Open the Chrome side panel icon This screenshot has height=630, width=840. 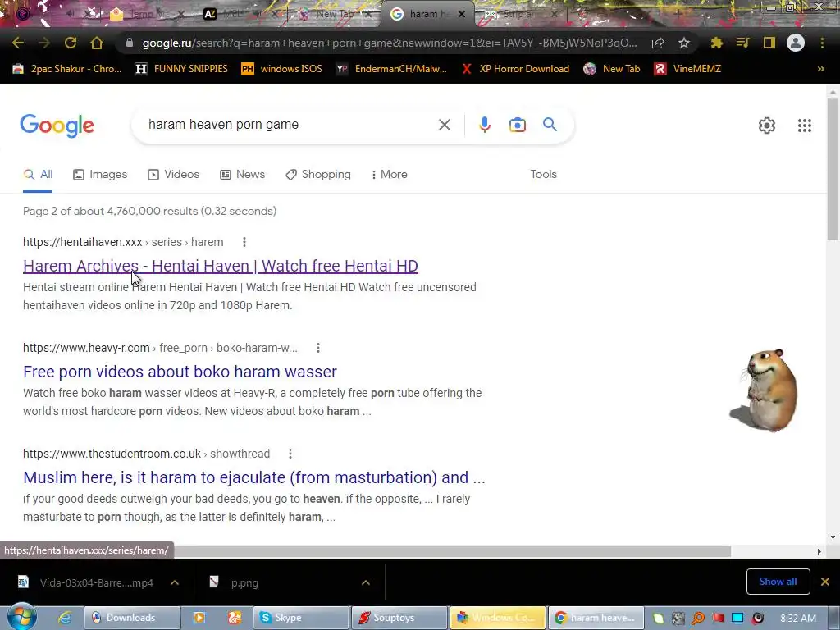coord(769,43)
